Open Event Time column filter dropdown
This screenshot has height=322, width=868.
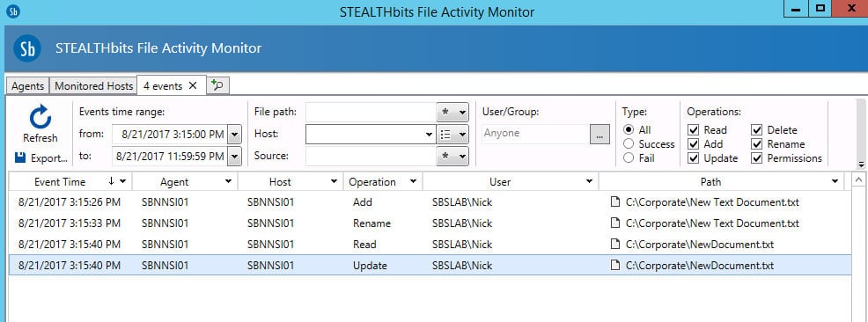pyautogui.click(x=123, y=181)
